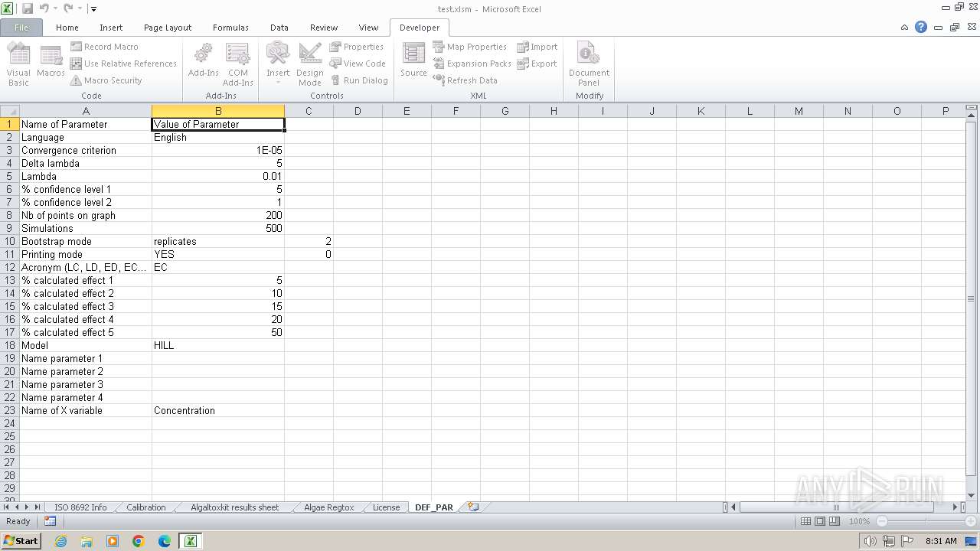
Task: Toggle Design Mode
Action: tap(310, 65)
